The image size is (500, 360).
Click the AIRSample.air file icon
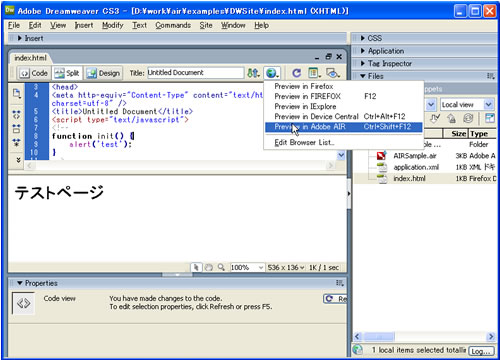coord(381,156)
